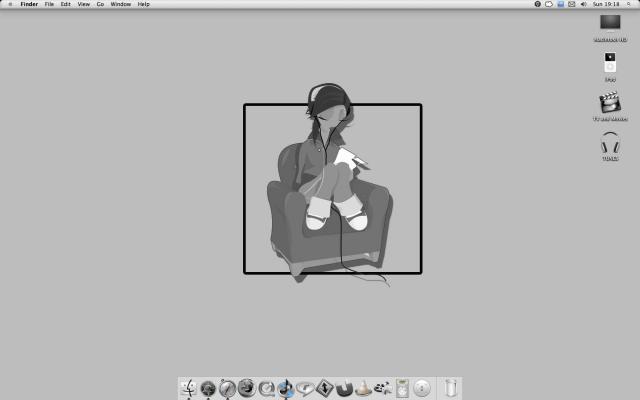
Task: Open the Edit menu
Action: [65, 4]
